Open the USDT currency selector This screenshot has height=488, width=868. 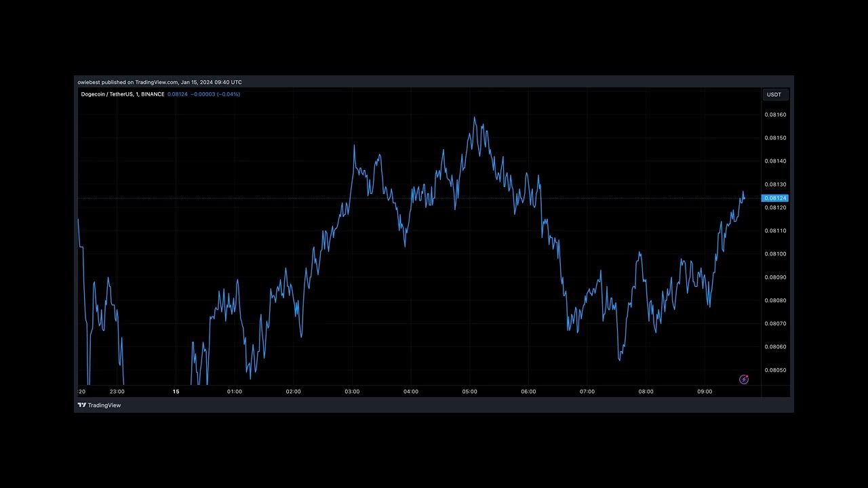[774, 95]
